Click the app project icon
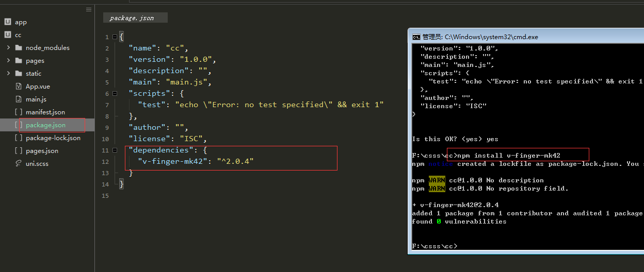644x272 pixels. [x=8, y=22]
